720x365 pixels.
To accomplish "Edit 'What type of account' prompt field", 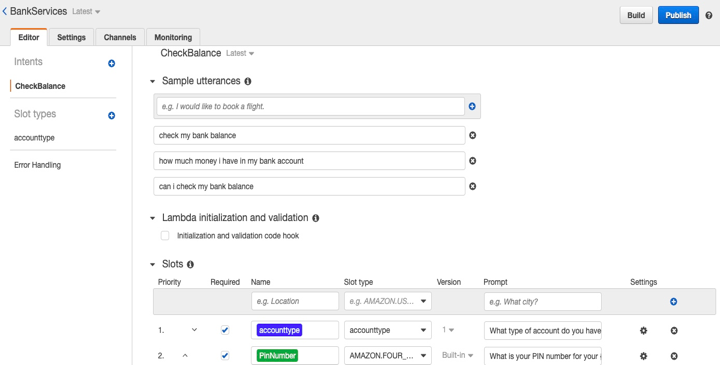I will pyautogui.click(x=543, y=331).
